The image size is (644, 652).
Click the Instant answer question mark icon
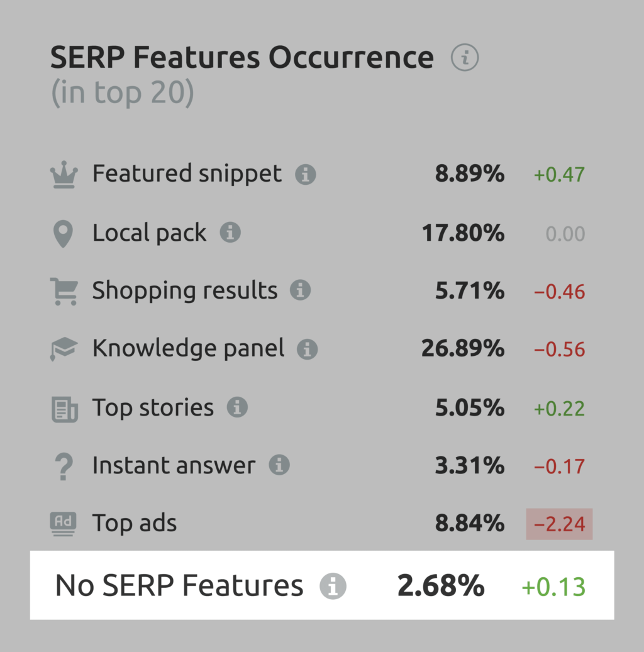click(x=64, y=467)
